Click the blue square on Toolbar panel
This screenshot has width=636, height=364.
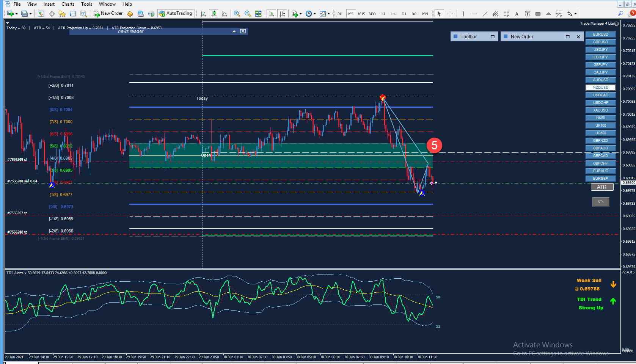[455, 37]
